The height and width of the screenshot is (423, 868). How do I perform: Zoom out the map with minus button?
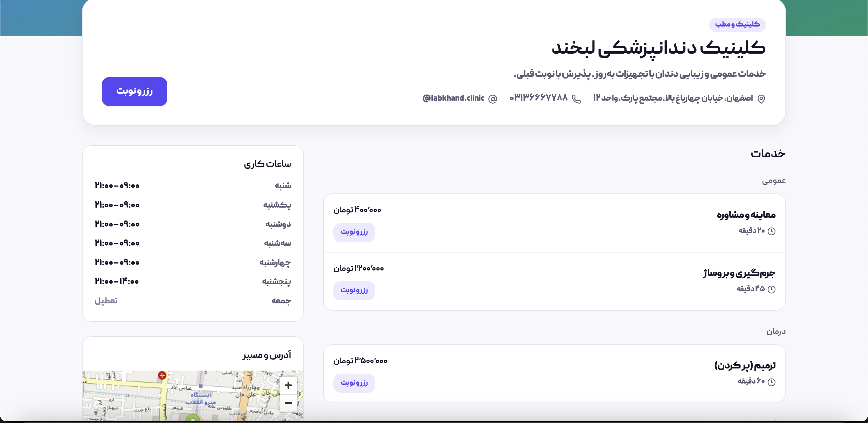coord(288,403)
